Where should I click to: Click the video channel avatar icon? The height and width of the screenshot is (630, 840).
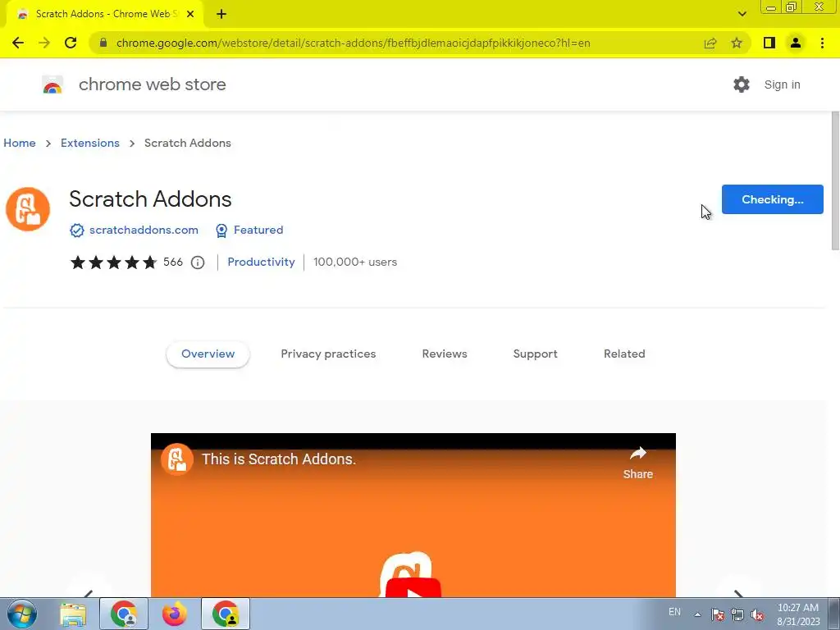tap(177, 459)
